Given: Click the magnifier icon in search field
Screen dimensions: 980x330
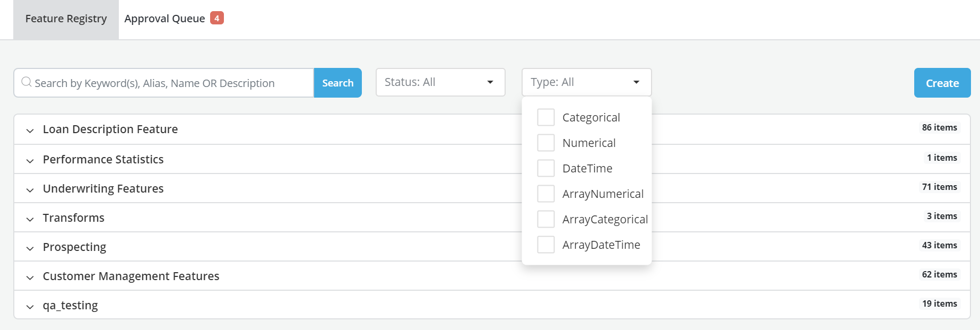Looking at the screenshot, I should click(26, 82).
